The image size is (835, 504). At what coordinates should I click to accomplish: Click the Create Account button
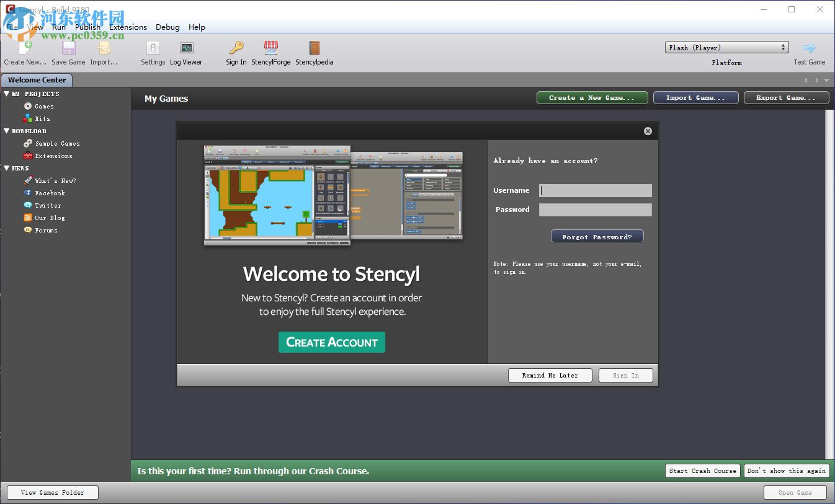[332, 342]
